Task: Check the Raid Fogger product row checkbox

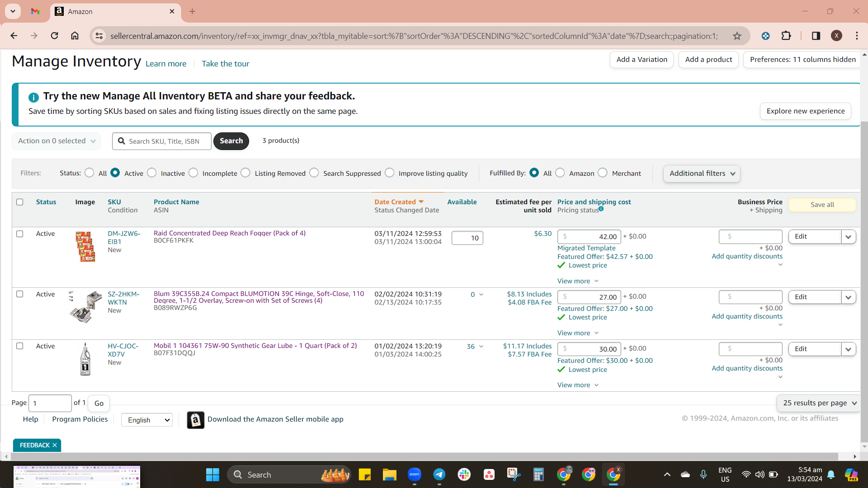Action: 20,234
